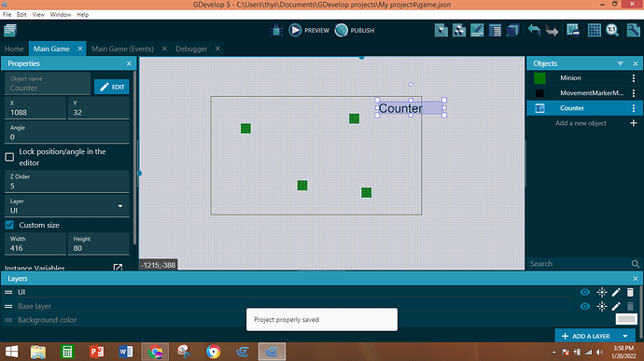
Task: Start the game Preview
Action: [x=309, y=30]
